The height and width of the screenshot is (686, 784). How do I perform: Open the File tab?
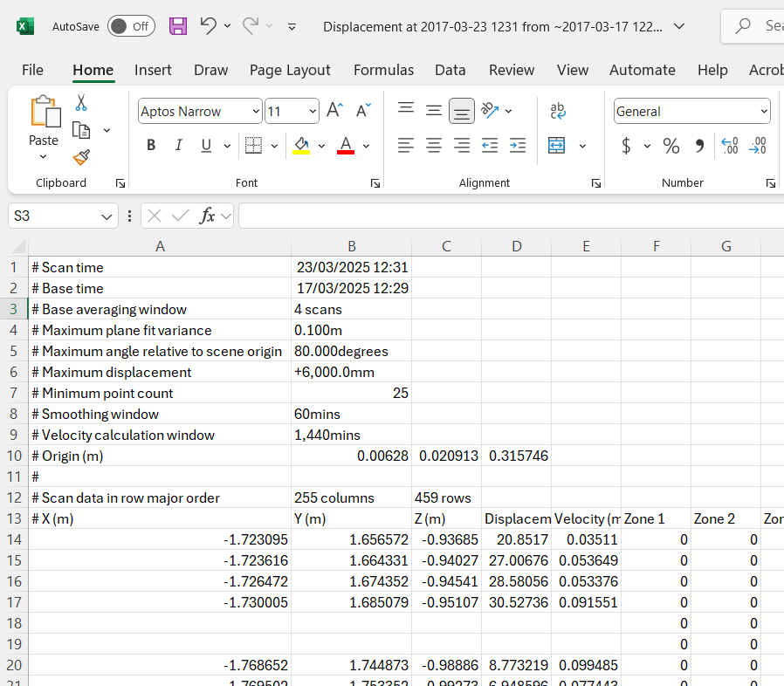(x=32, y=70)
